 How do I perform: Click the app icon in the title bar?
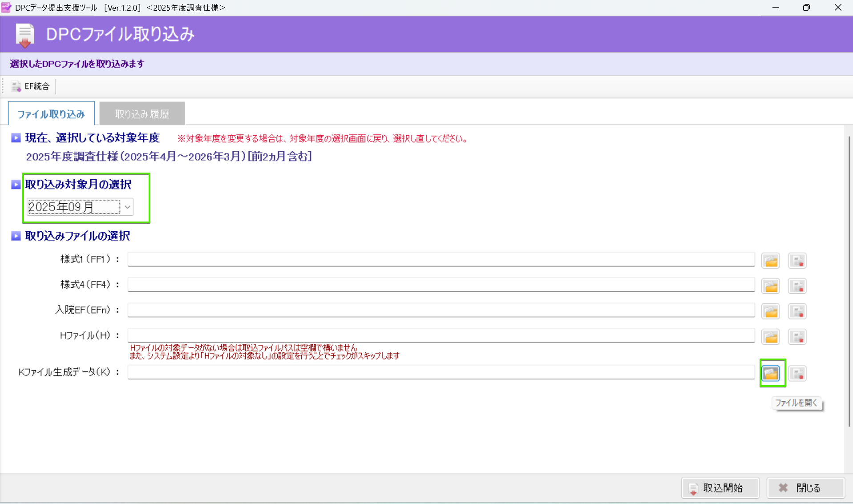6,8
